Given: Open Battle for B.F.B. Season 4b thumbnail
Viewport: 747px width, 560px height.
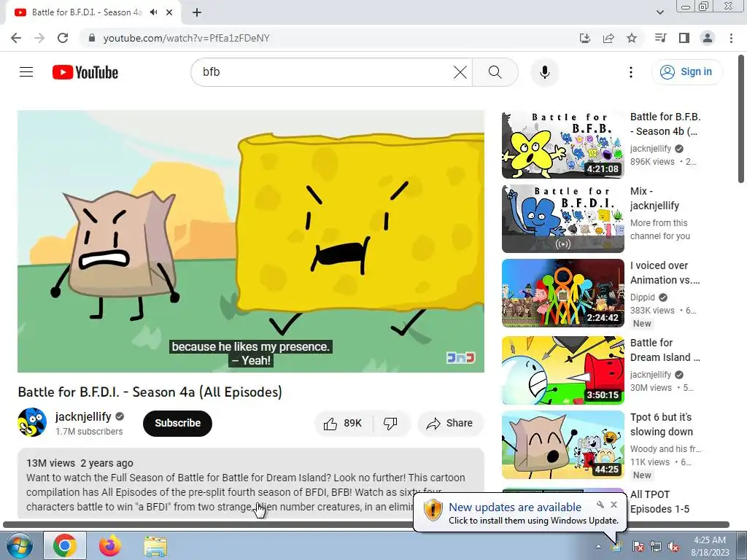Looking at the screenshot, I should click(562, 145).
